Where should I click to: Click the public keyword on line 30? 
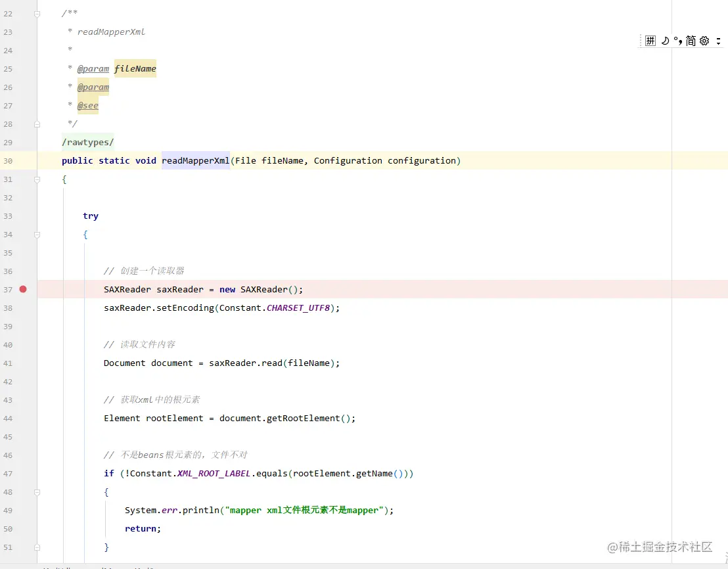coord(77,160)
